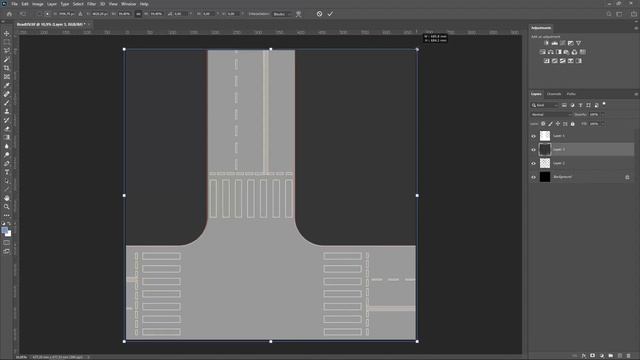
Task: Add a Vibrance adjustment
Action: tap(578, 43)
